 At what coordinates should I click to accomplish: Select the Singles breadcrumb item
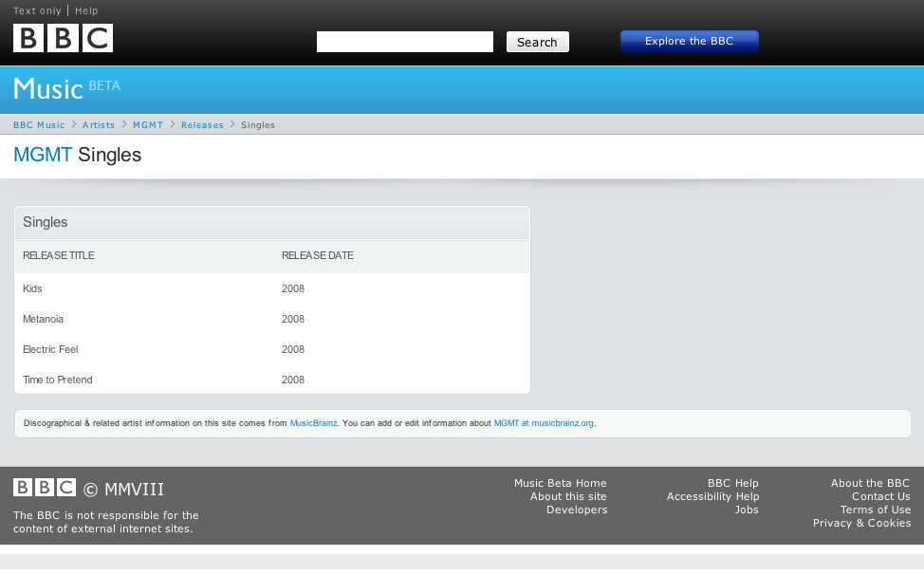point(257,125)
